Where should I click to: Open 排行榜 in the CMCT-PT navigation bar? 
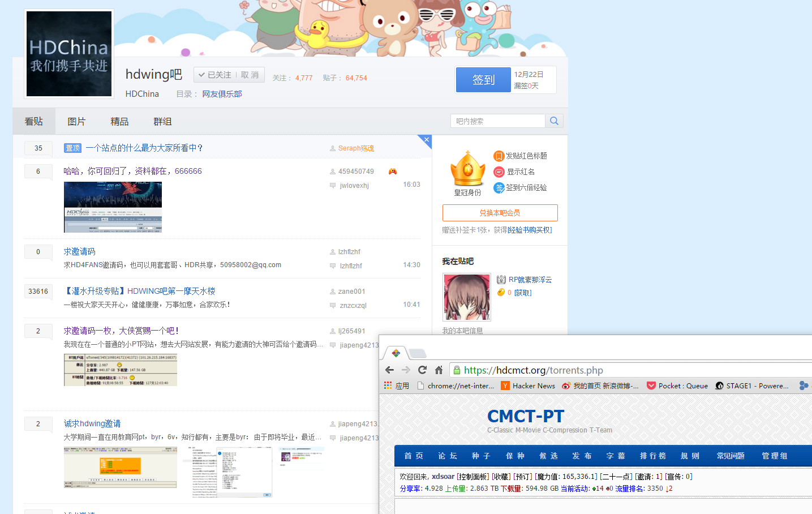click(x=653, y=456)
